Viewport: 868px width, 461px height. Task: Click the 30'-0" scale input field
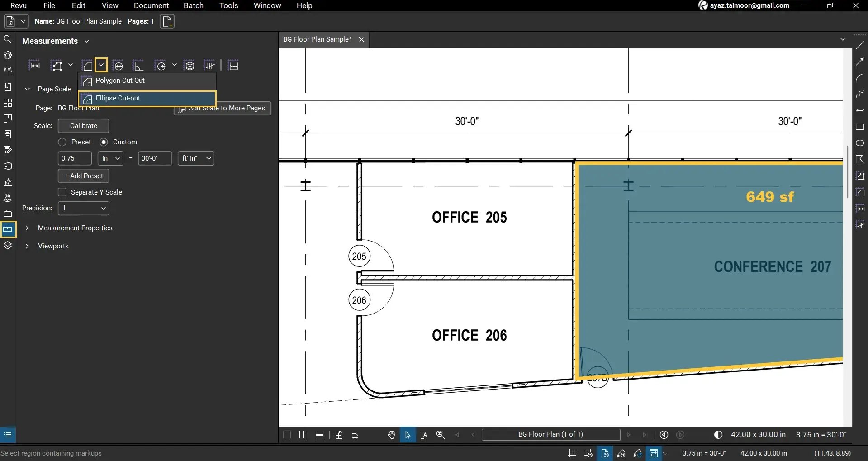pos(155,158)
